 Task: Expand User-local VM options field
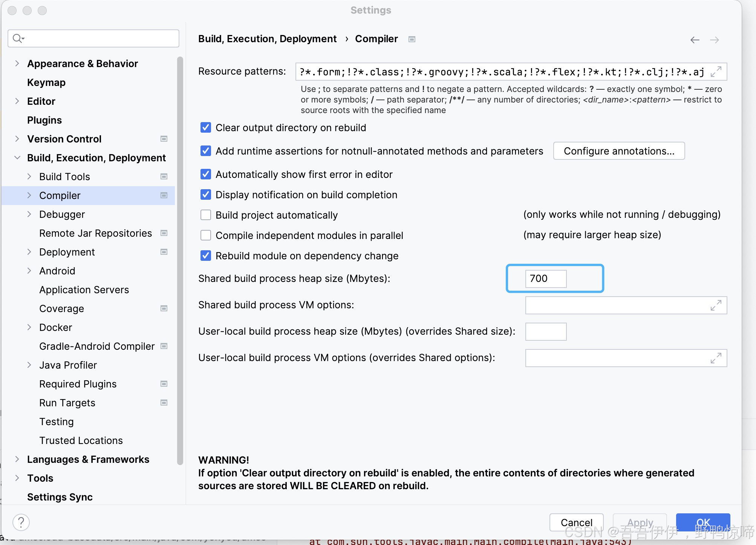click(x=716, y=358)
